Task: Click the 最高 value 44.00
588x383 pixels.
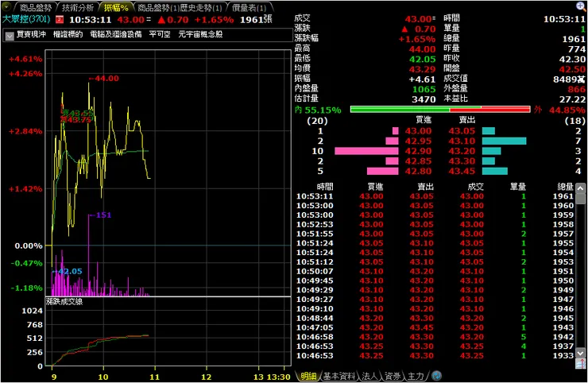Action: point(422,49)
